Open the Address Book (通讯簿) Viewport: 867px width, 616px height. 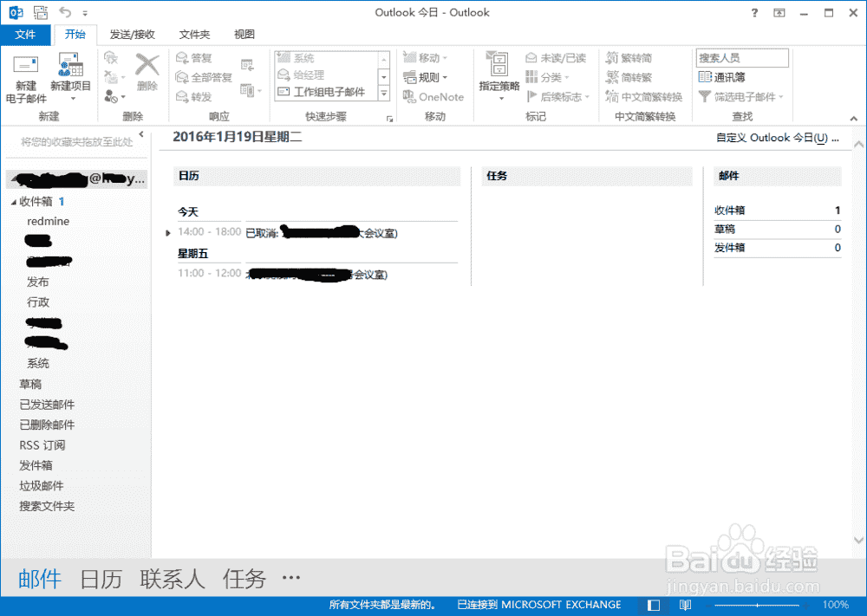point(721,77)
